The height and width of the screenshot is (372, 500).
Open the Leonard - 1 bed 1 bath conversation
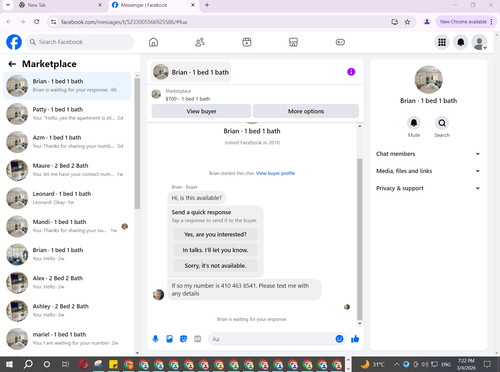(x=67, y=198)
